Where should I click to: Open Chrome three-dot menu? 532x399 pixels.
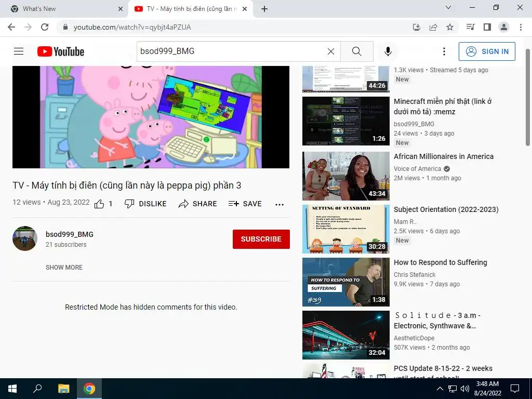[521, 27]
